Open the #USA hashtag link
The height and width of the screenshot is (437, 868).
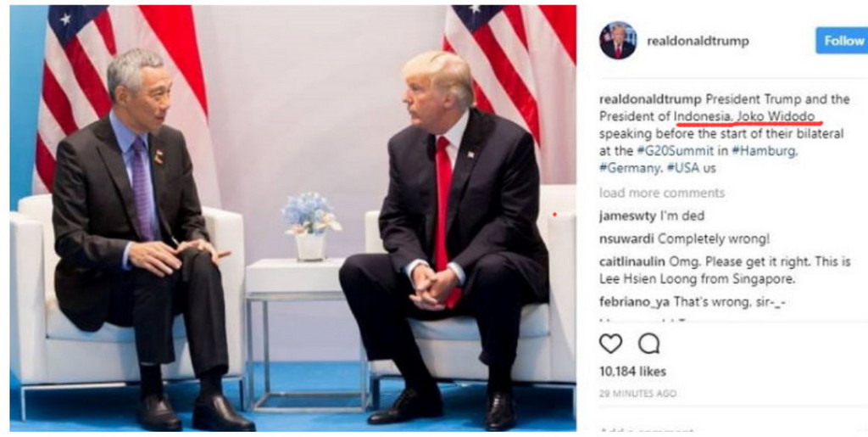[x=683, y=168]
